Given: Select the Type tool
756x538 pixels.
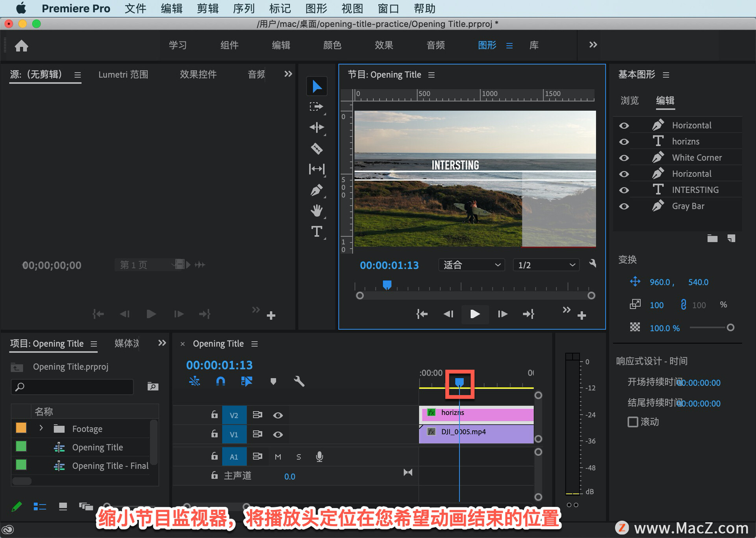Looking at the screenshot, I should coord(317,231).
